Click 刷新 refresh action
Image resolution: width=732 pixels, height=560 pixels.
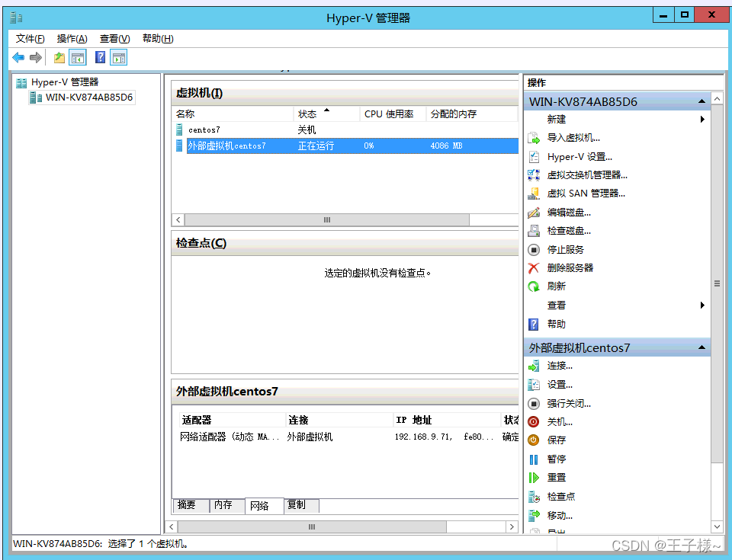click(556, 286)
